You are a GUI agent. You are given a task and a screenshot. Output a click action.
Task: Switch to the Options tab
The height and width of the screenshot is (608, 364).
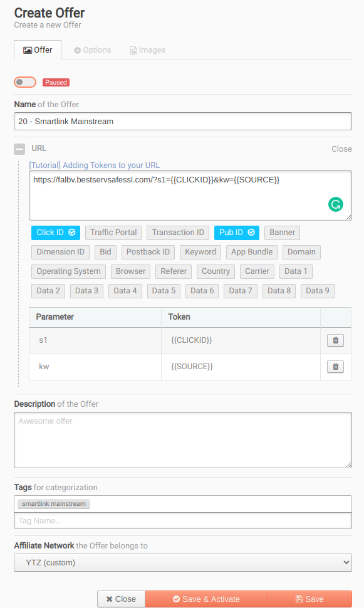(x=93, y=50)
